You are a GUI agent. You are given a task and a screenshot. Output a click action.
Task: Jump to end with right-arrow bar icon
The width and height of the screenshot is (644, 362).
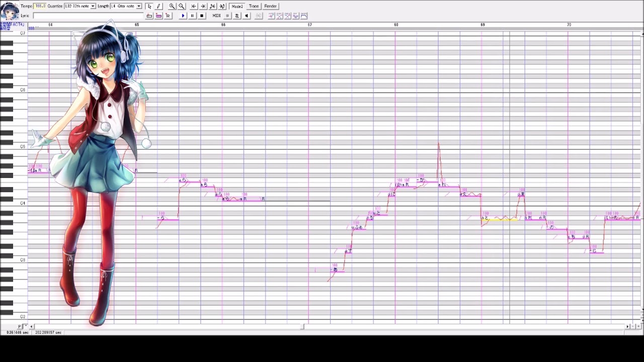tap(203, 6)
